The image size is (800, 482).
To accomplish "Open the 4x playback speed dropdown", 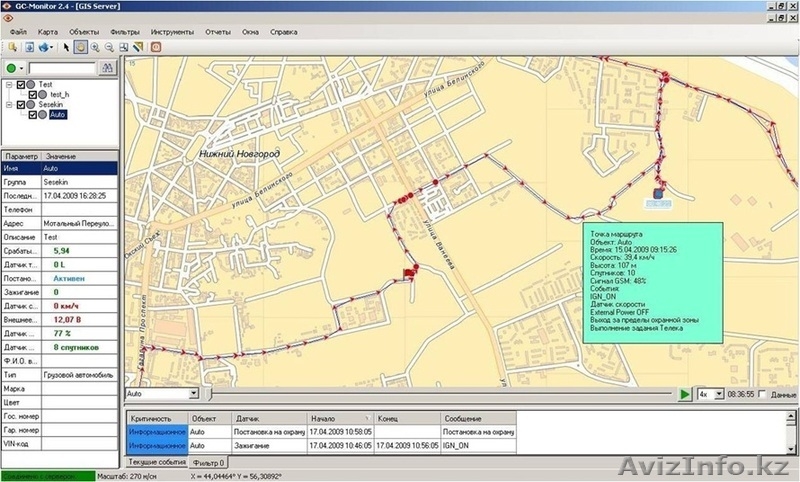I will coord(719,394).
